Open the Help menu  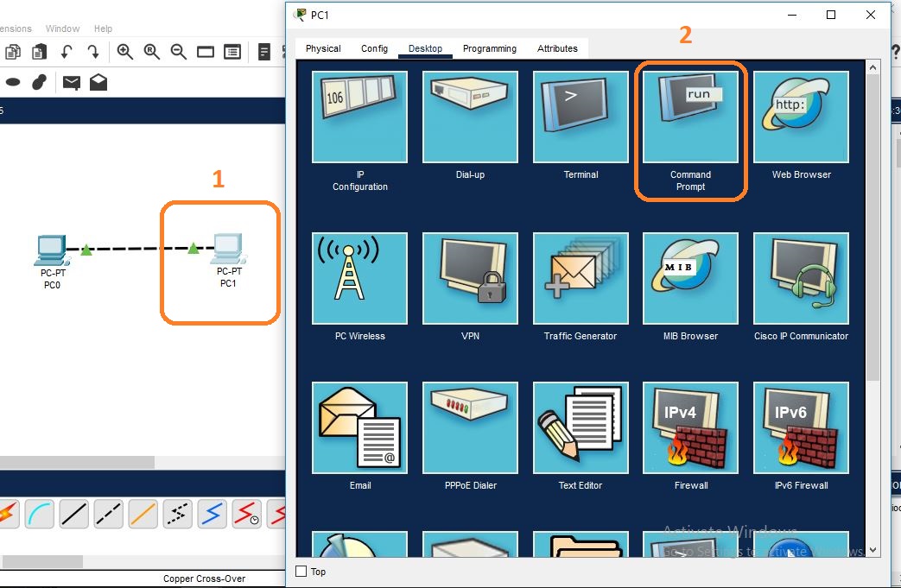tap(103, 28)
